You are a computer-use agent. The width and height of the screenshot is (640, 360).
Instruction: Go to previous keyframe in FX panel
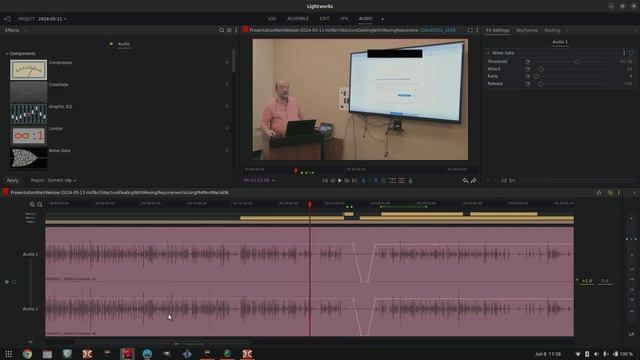point(504,180)
